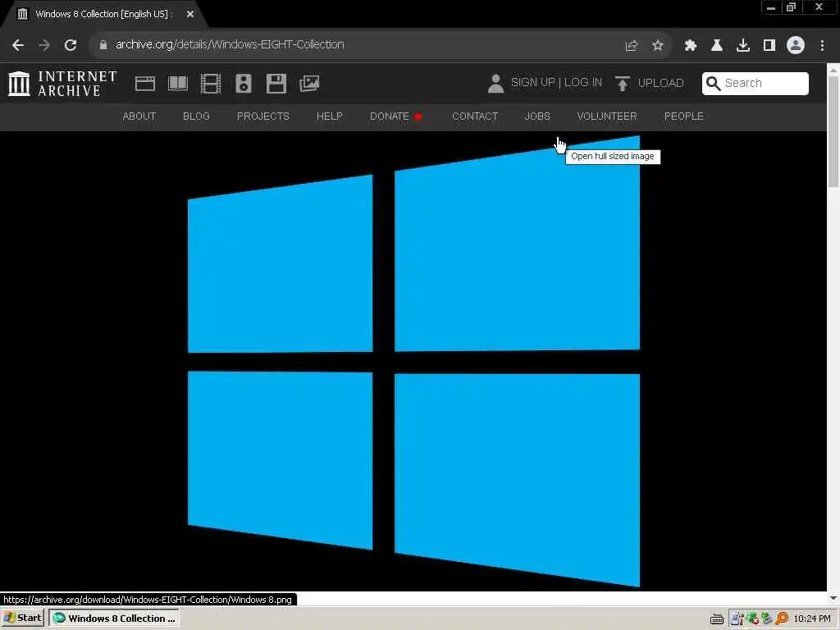Open the browser profile avatar
Screen dimensions: 840x630
[x=796, y=45]
